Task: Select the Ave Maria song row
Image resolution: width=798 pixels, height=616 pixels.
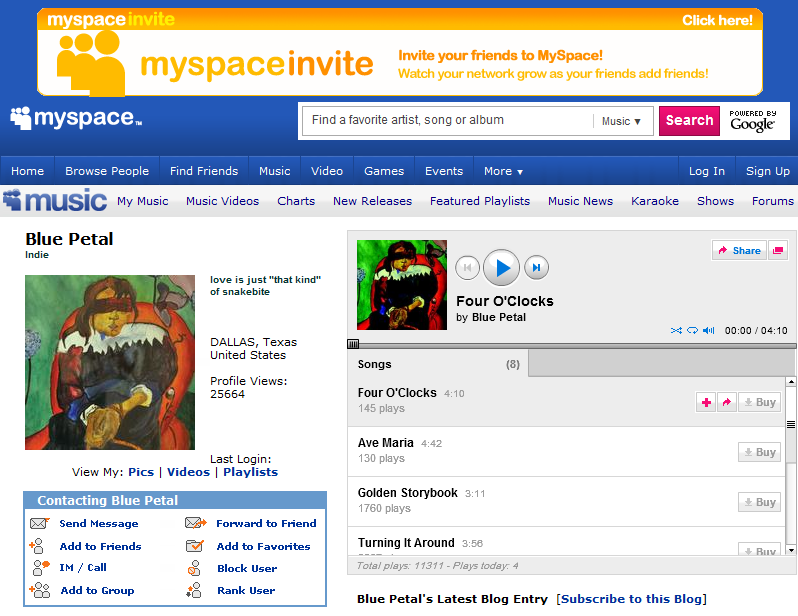Action: click(x=566, y=452)
